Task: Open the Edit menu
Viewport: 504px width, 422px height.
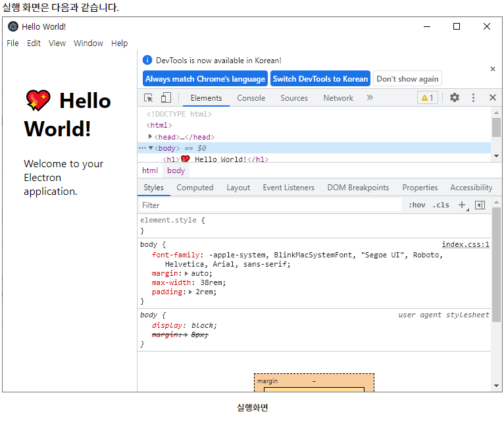Action: 34,43
